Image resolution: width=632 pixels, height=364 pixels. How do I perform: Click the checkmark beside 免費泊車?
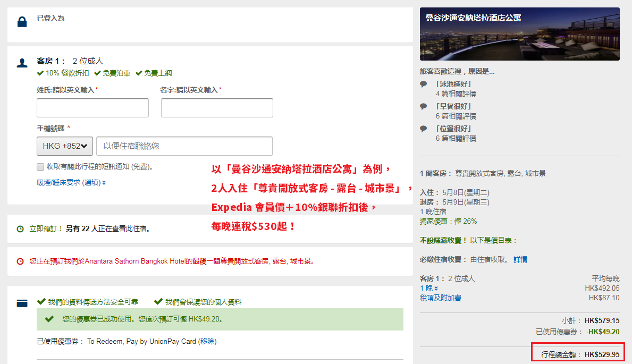[x=98, y=73]
